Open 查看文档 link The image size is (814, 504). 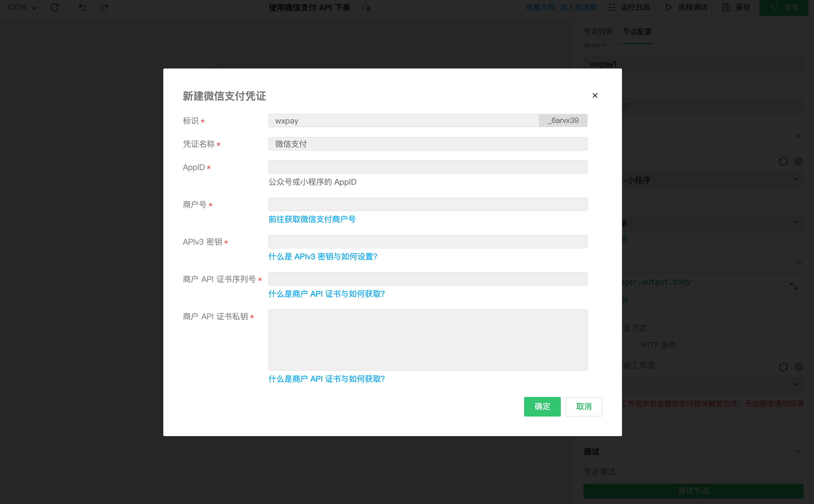pos(540,7)
